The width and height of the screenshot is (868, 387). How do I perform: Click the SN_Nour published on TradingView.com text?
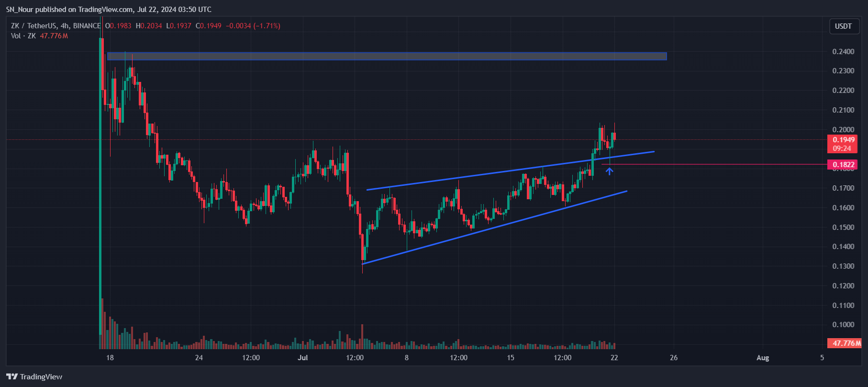pyautogui.click(x=108, y=10)
